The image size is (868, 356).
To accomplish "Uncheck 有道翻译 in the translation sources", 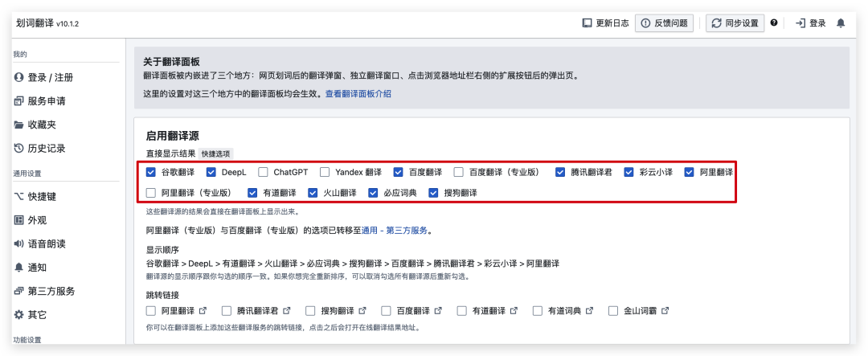I will [252, 193].
